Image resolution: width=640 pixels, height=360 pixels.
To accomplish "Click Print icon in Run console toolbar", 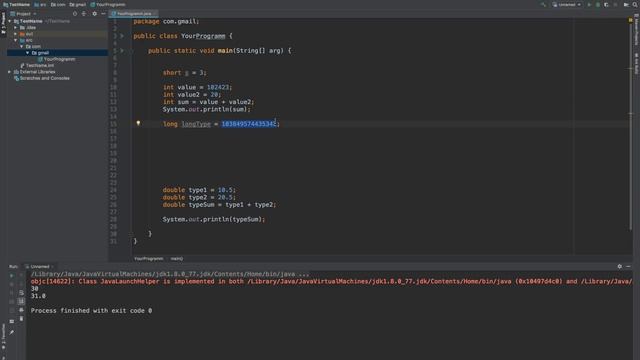I will click(x=21, y=310).
